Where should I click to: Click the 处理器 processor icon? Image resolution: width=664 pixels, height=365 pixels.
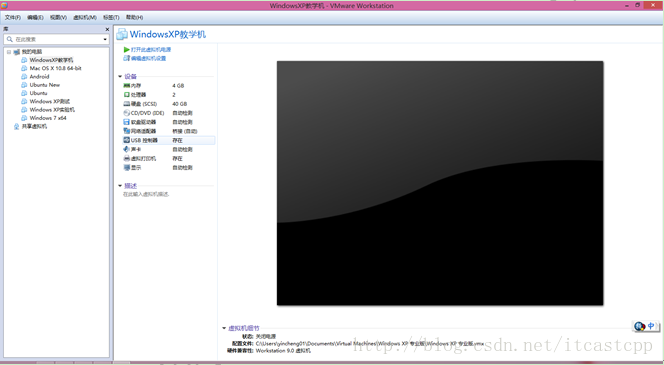[126, 94]
